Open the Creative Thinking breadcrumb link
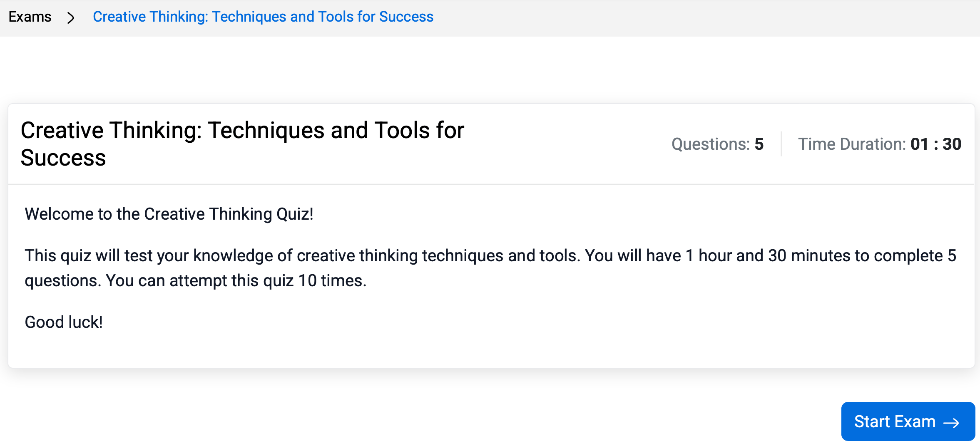 click(x=263, y=17)
